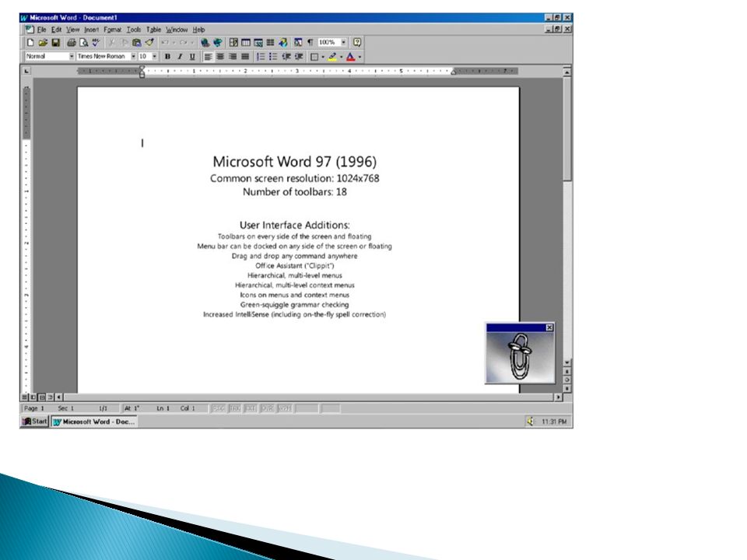Close the Clippit assistant window
This screenshot has width=747, height=560.
click(x=549, y=327)
